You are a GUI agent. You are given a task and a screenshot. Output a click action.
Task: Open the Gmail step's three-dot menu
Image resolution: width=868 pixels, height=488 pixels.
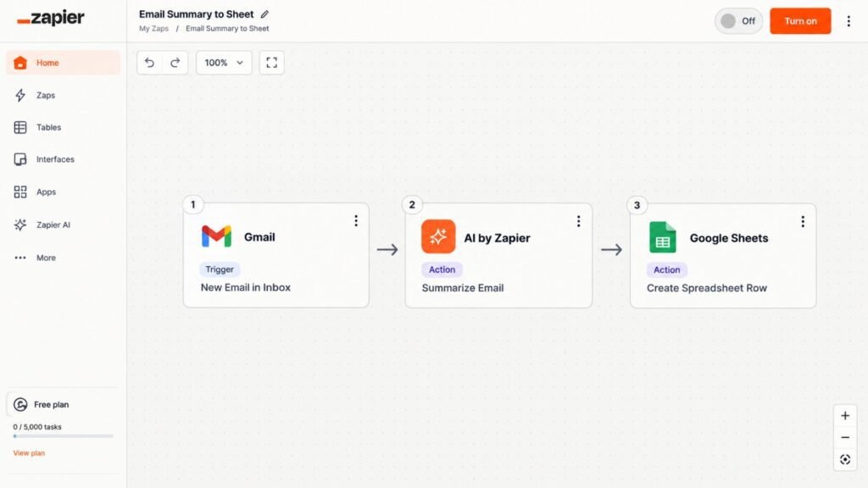pos(356,221)
